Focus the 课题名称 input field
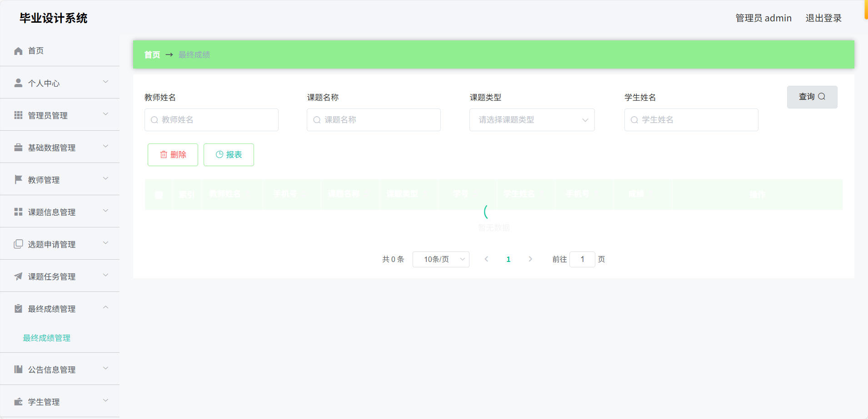This screenshot has height=419, width=868. pos(374,120)
